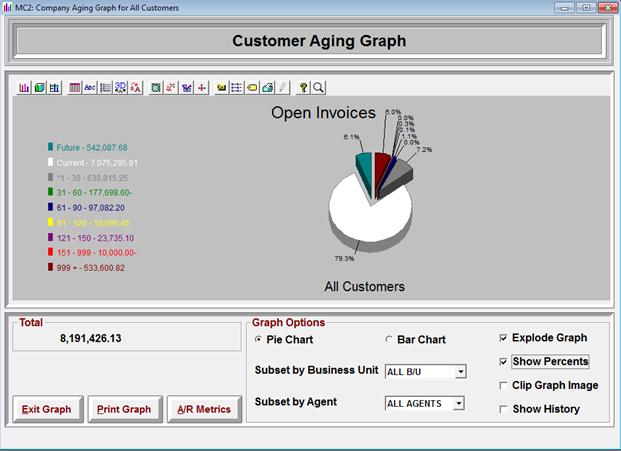Click the 'All Customers' chart caption

pos(364,287)
